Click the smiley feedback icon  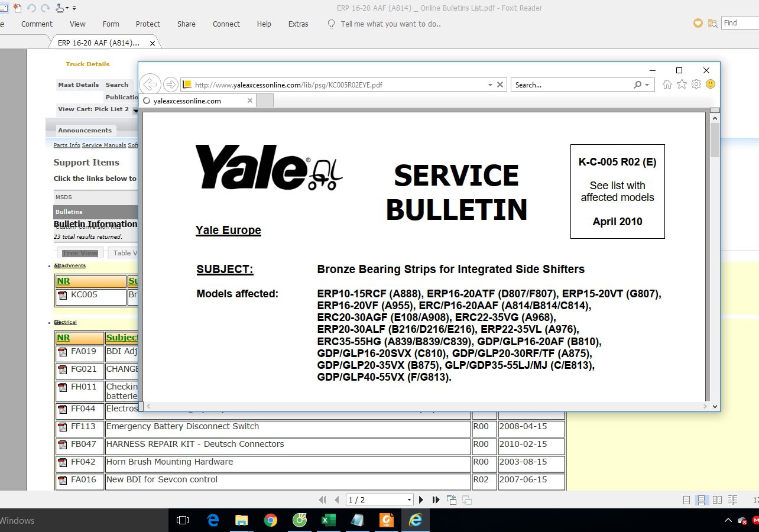click(711, 85)
